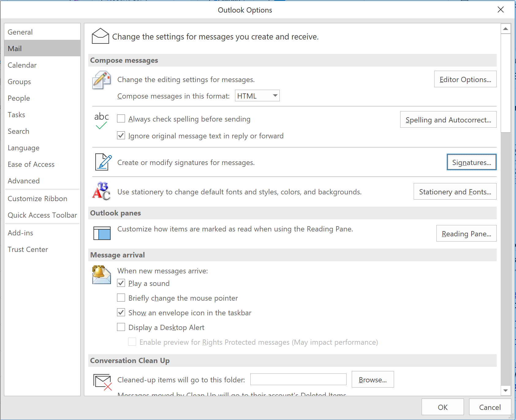This screenshot has height=420, width=516.
Task: Open the Language options category
Action: click(42, 148)
